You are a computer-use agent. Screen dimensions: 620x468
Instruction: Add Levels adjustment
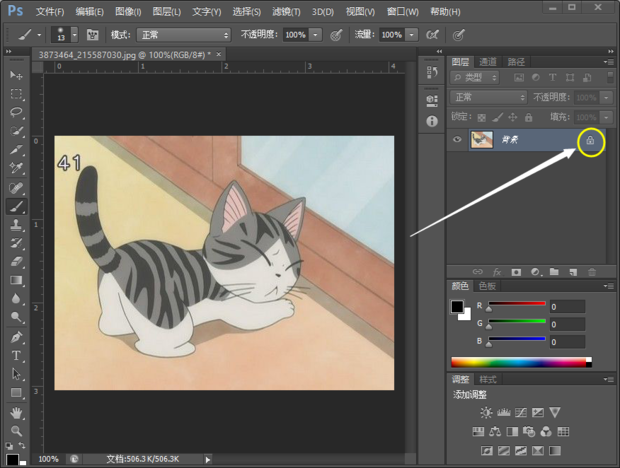503,413
